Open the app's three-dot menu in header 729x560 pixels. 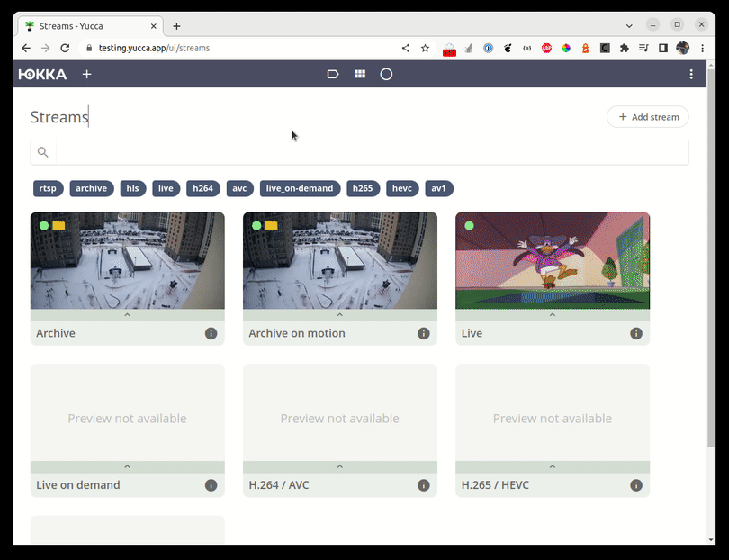coord(691,75)
